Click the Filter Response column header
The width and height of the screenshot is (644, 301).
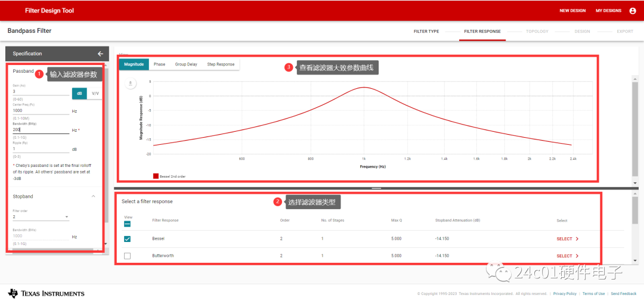click(165, 221)
